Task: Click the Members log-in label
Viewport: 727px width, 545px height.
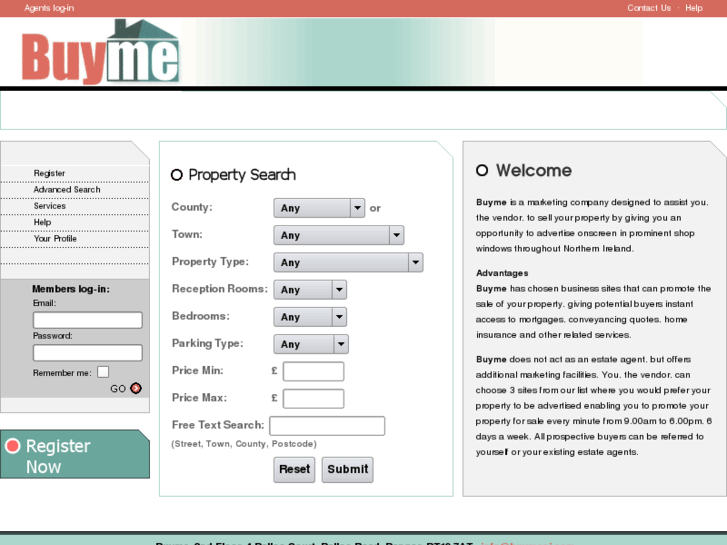Action: [x=71, y=289]
